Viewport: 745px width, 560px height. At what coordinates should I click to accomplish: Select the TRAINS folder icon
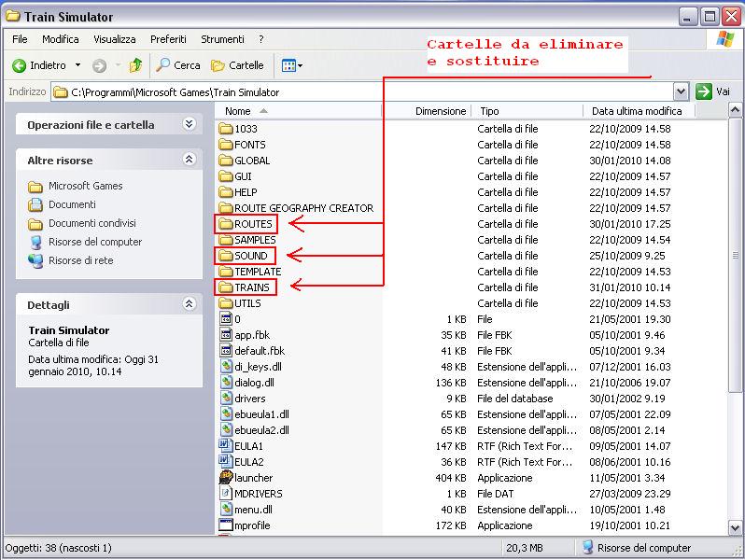[x=226, y=287]
